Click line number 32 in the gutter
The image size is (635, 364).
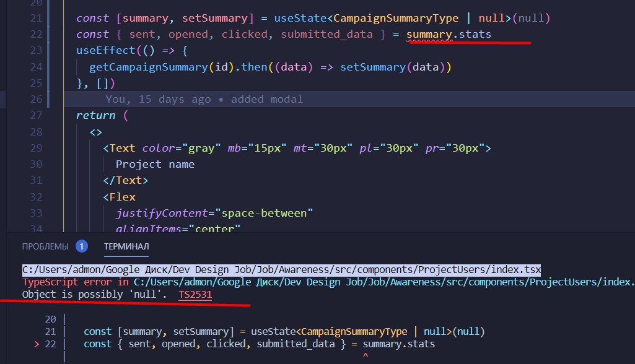coord(36,197)
